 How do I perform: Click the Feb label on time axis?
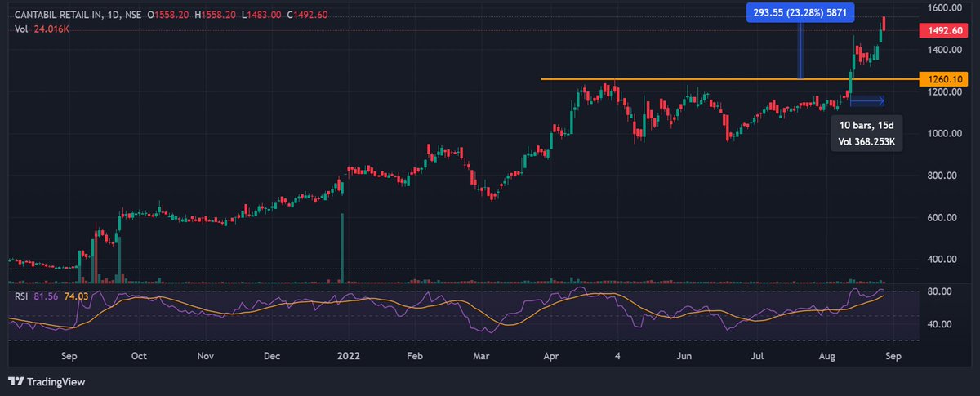pos(414,357)
